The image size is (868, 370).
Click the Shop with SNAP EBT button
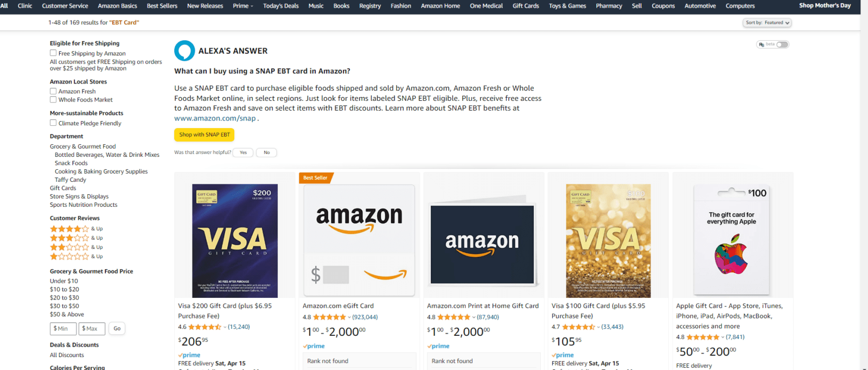205,135
